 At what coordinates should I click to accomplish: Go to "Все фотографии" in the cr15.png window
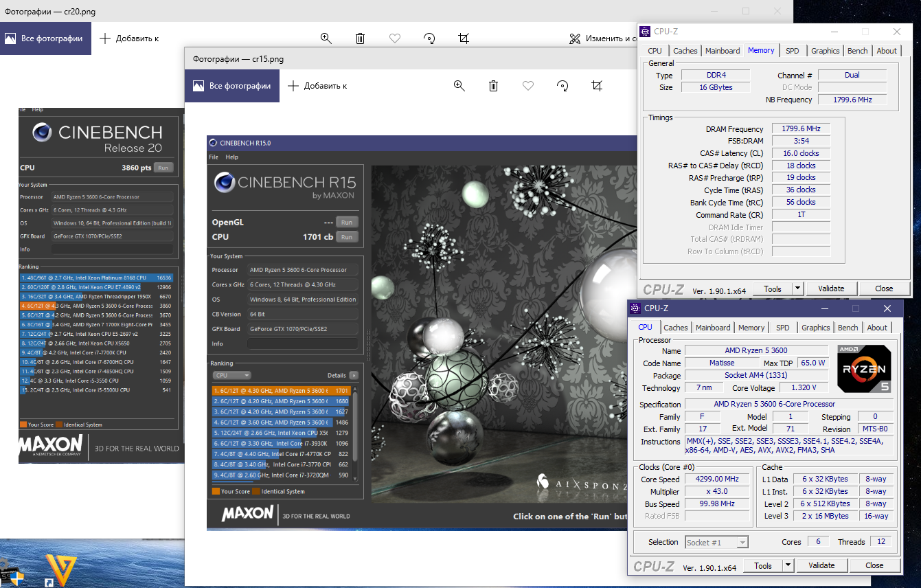pos(232,86)
